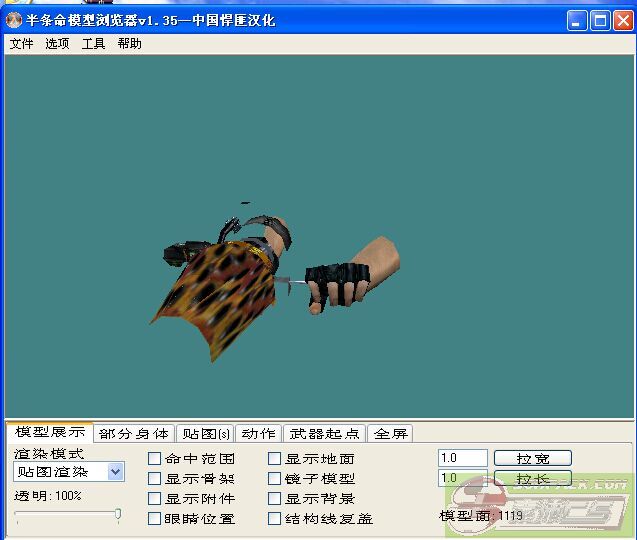Viewport: 637px width, 540px height.
Task: Click the width value input field
Action: coord(462,458)
